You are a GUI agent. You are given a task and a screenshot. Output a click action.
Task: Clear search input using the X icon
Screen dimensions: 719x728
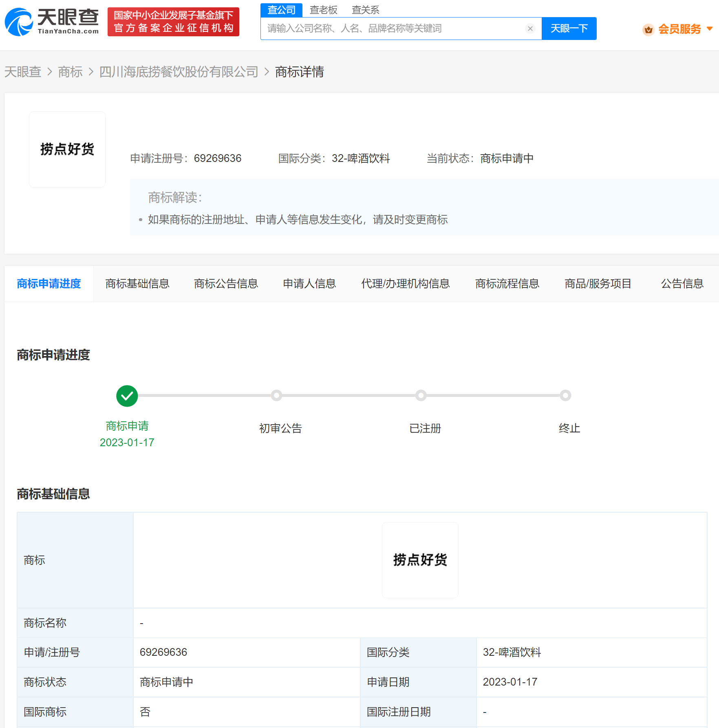(x=530, y=29)
